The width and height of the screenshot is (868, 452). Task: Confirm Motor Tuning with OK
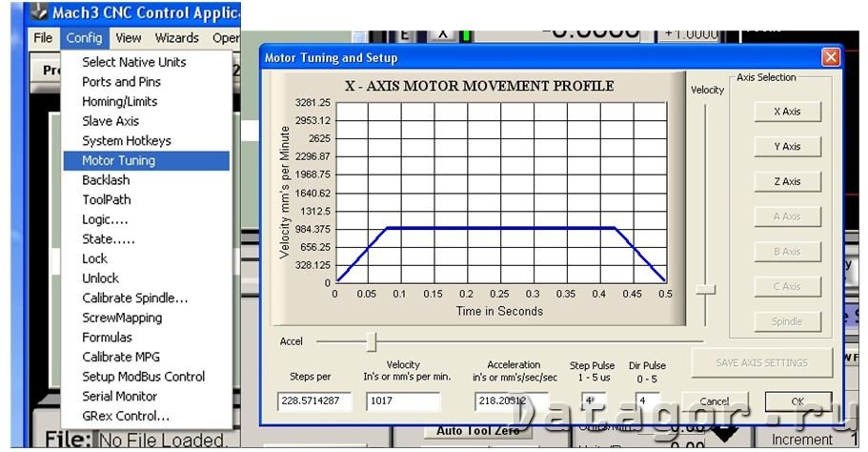tap(797, 401)
